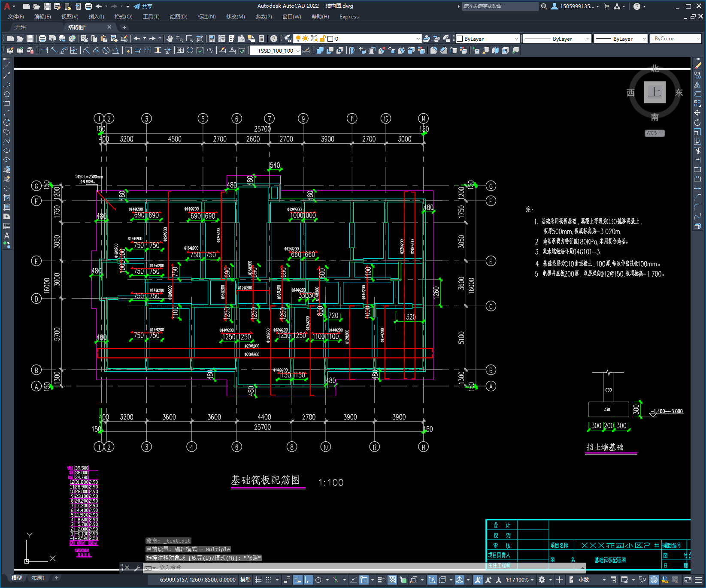
Task: Click the Plot printer icon in standard toolbar
Action: (42, 39)
